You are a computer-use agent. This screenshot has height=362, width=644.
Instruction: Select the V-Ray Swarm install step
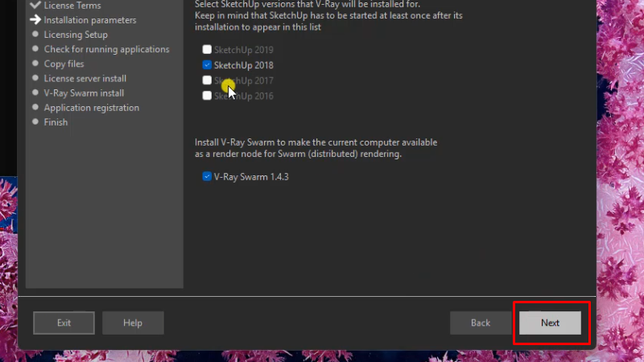(x=84, y=93)
